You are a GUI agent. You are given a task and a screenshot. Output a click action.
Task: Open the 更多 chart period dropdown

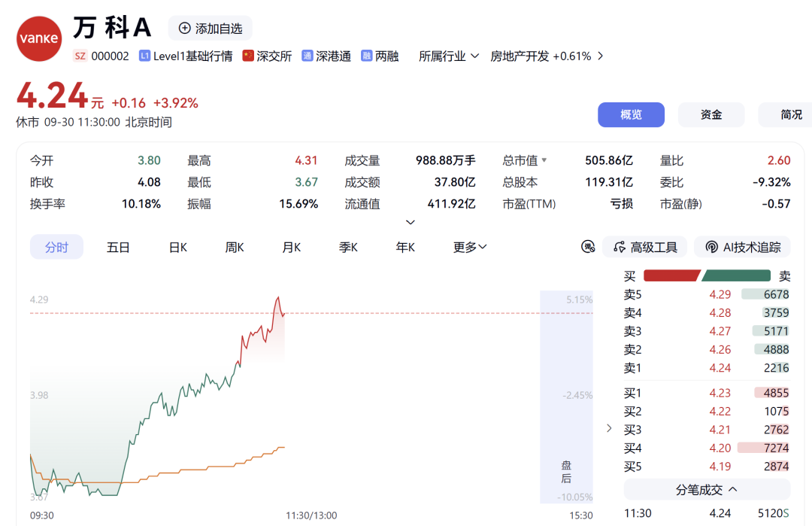pyautogui.click(x=470, y=247)
